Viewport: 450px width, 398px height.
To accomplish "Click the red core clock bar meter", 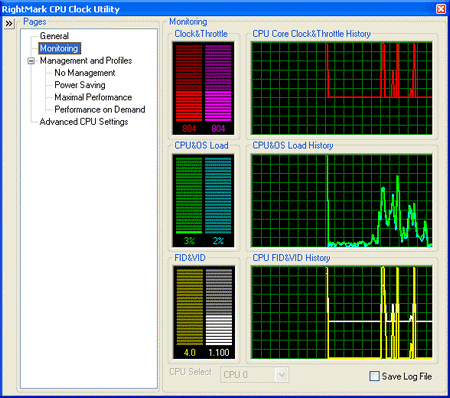I will pos(189,83).
